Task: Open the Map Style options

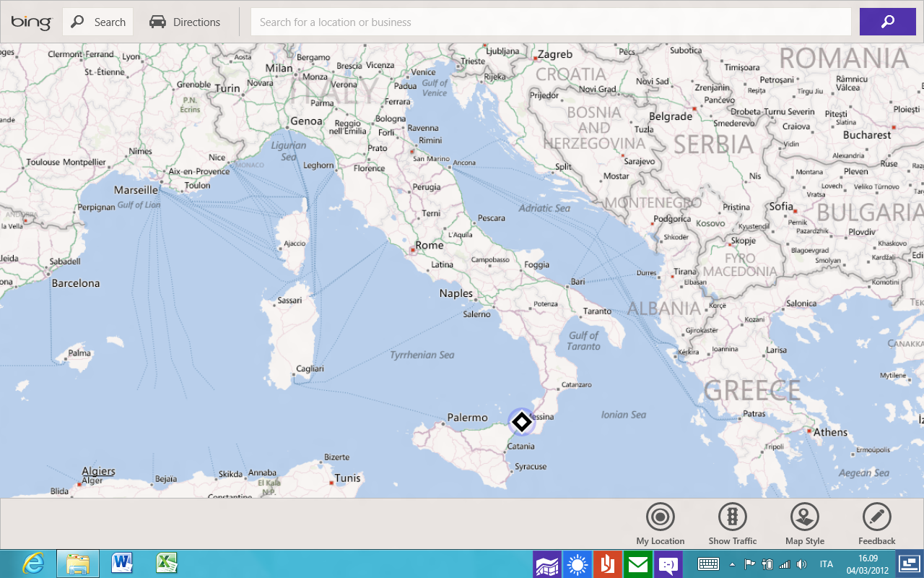Action: pyautogui.click(x=805, y=517)
